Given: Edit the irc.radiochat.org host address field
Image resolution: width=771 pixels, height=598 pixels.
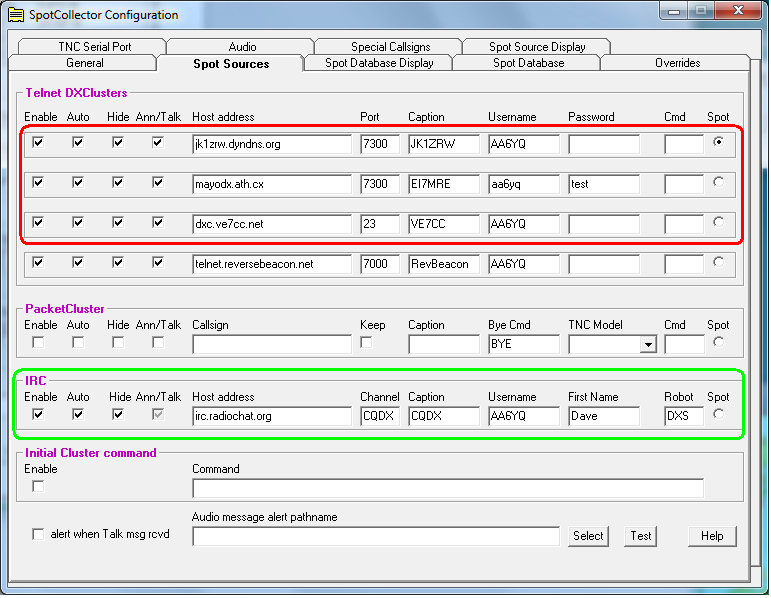Looking at the screenshot, I should click(272, 416).
